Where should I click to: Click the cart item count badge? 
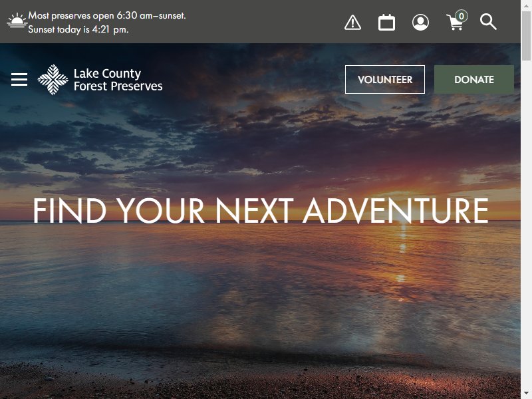tap(462, 16)
